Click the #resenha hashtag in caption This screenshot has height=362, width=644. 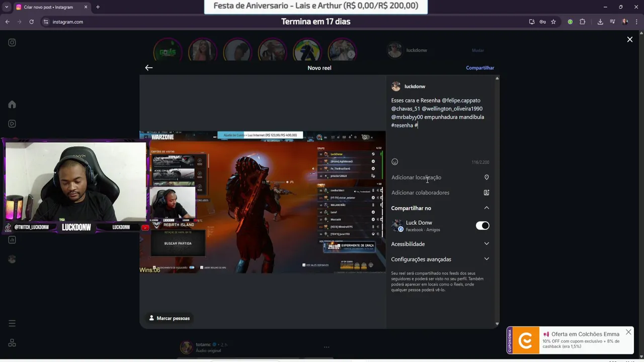(x=402, y=125)
